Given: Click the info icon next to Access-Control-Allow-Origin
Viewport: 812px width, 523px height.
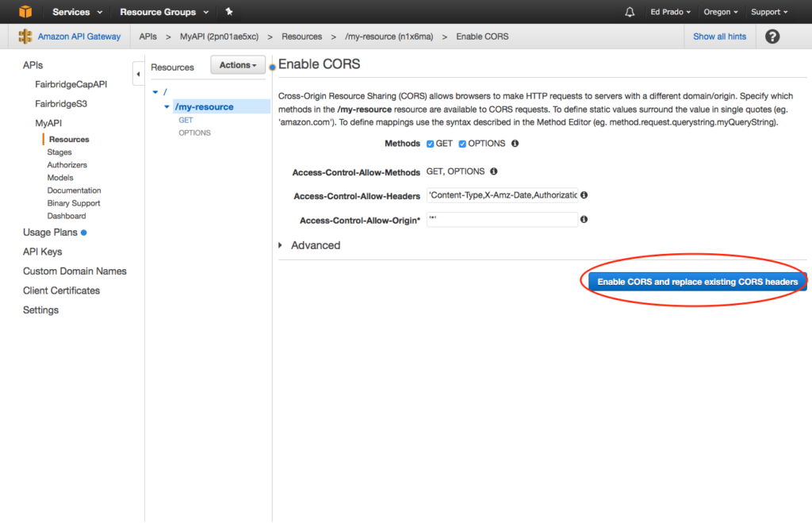Looking at the screenshot, I should [584, 219].
